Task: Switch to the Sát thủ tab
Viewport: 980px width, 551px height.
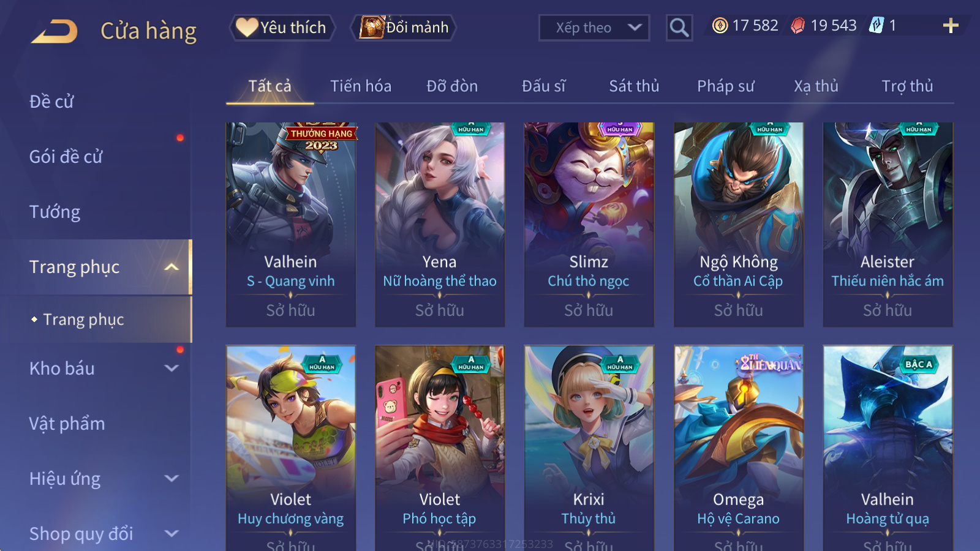Action: (x=634, y=86)
